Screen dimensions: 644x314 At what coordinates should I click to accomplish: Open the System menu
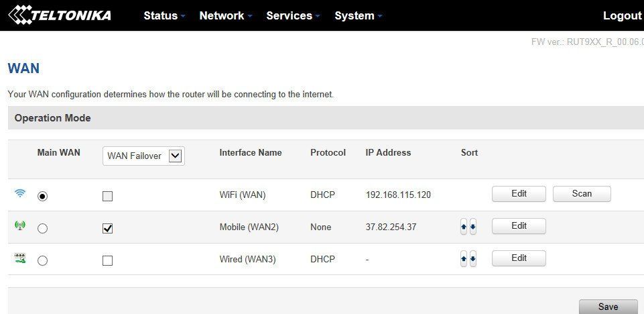(x=359, y=15)
